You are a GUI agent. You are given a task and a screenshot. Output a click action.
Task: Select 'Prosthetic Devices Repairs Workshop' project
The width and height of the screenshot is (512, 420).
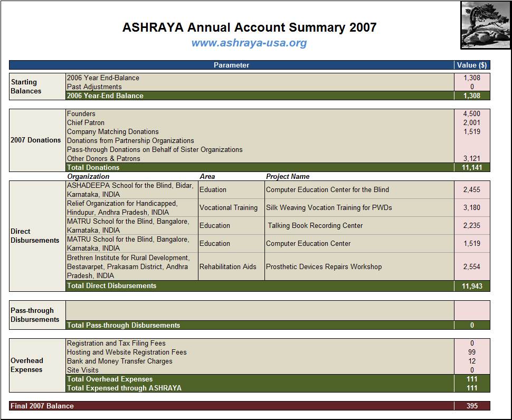(x=324, y=266)
